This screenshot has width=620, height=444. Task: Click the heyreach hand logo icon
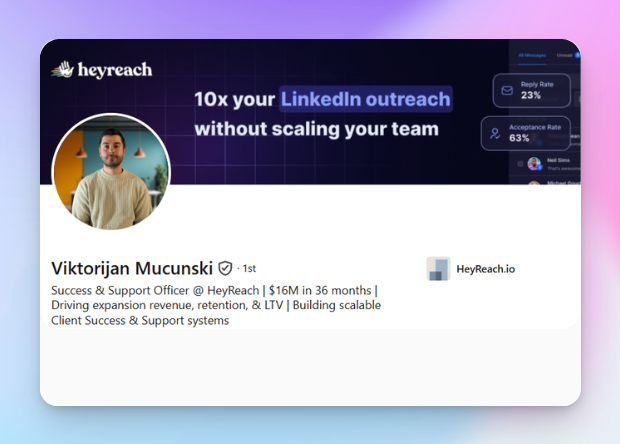click(62, 70)
